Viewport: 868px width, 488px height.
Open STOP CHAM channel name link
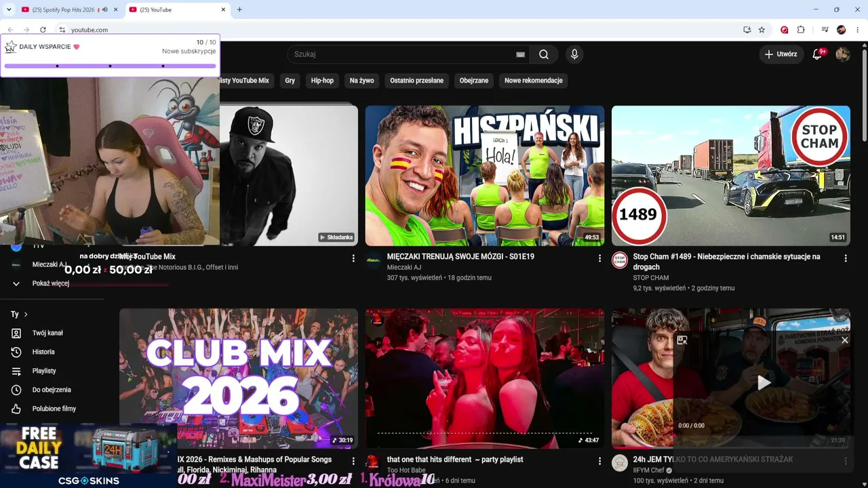pos(651,278)
